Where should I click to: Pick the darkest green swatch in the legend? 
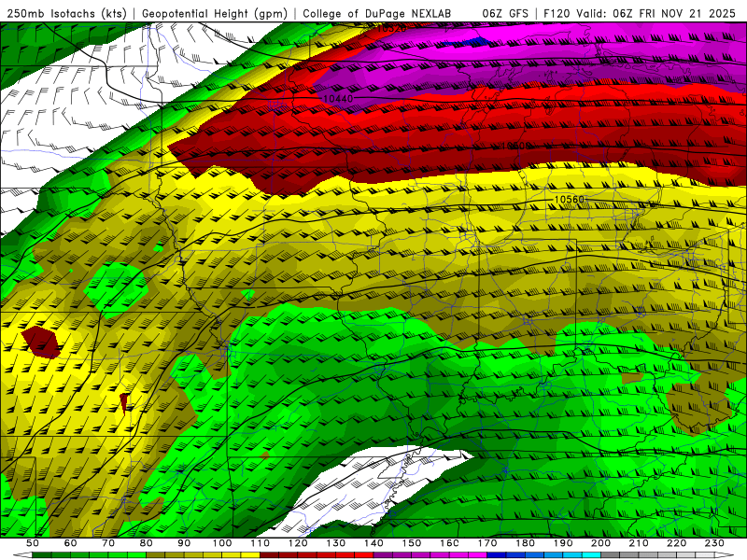coord(41,554)
